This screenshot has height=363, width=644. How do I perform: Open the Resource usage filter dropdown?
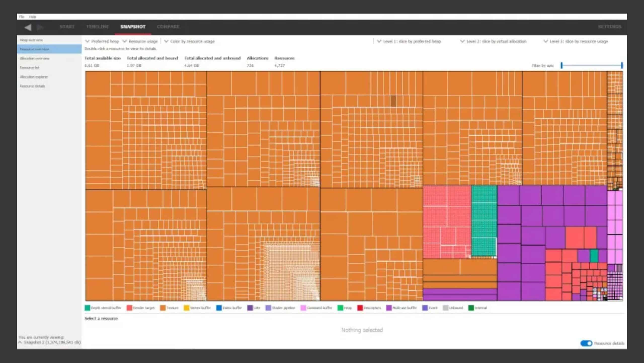[140, 41]
